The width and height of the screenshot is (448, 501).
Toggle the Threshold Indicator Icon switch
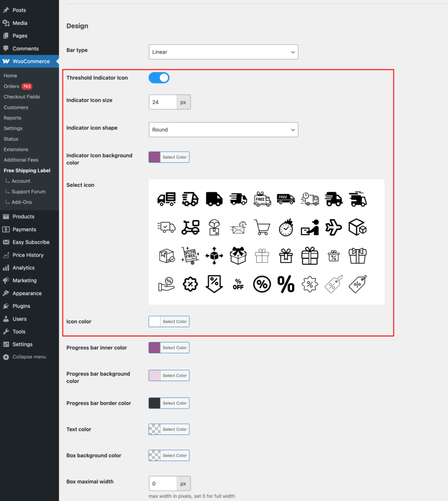[159, 78]
